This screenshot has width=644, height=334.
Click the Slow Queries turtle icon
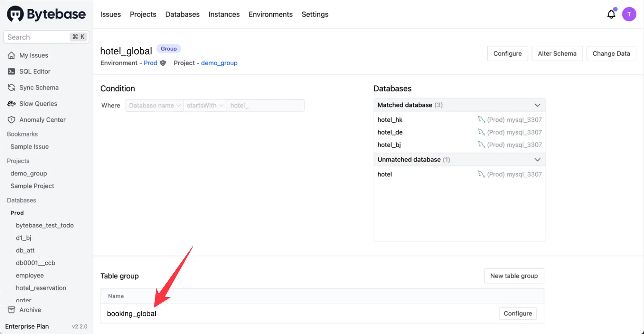(12, 104)
